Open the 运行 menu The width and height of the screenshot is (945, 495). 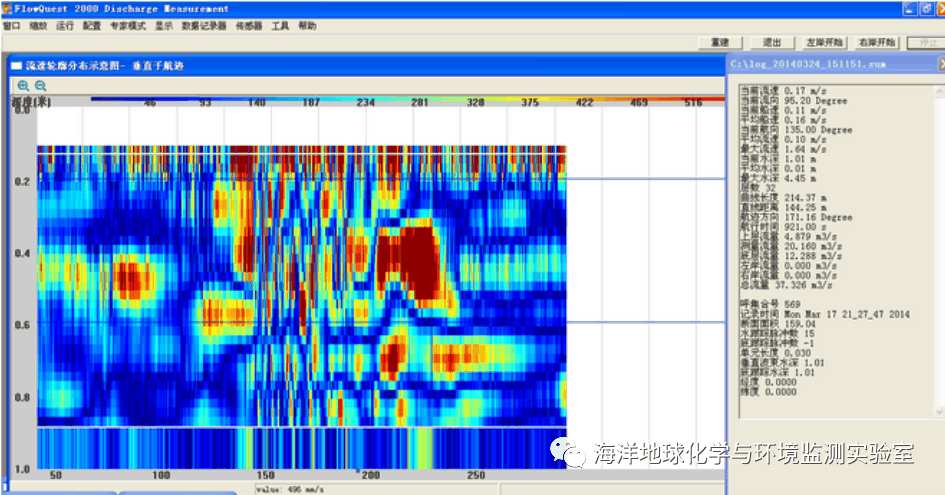[65, 26]
